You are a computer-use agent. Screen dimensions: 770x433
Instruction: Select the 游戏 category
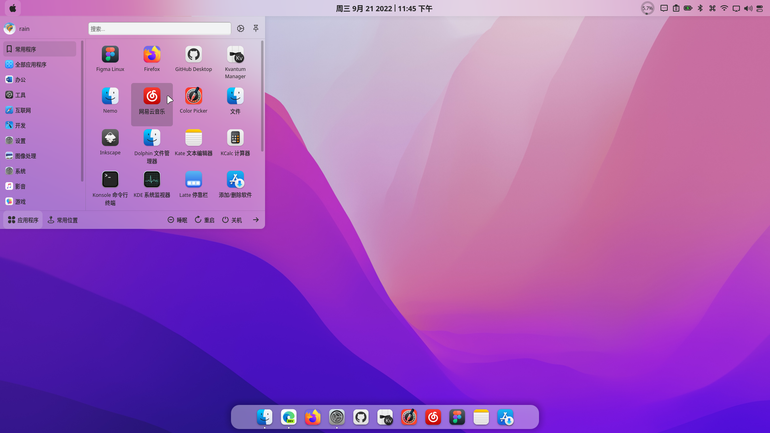40,201
